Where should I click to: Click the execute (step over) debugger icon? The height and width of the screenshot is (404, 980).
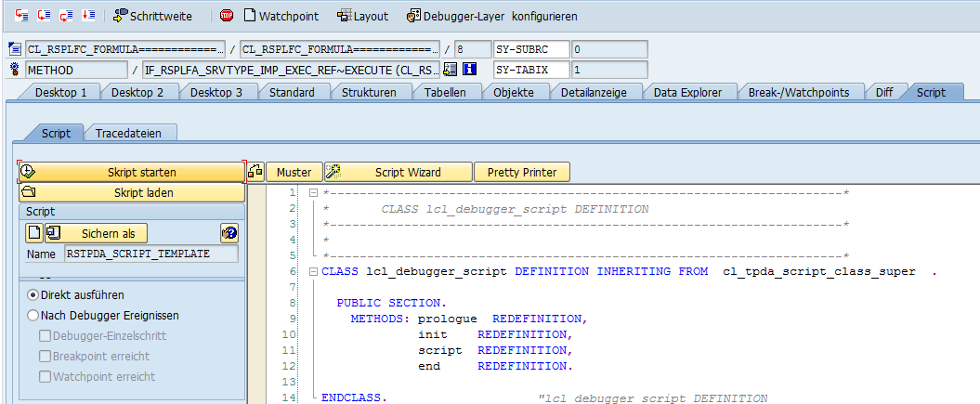click(x=43, y=15)
